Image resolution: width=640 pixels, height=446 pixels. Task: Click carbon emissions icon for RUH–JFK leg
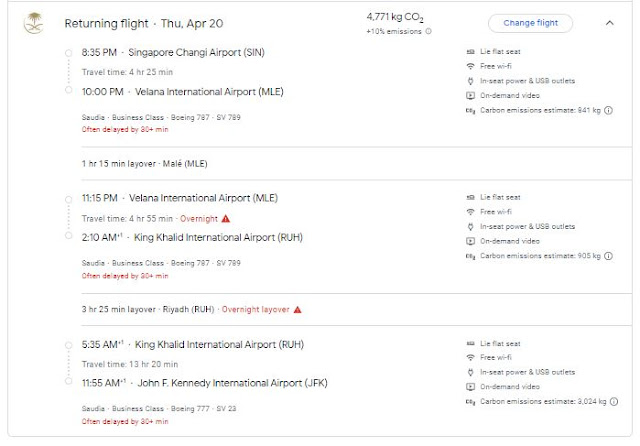click(471, 402)
